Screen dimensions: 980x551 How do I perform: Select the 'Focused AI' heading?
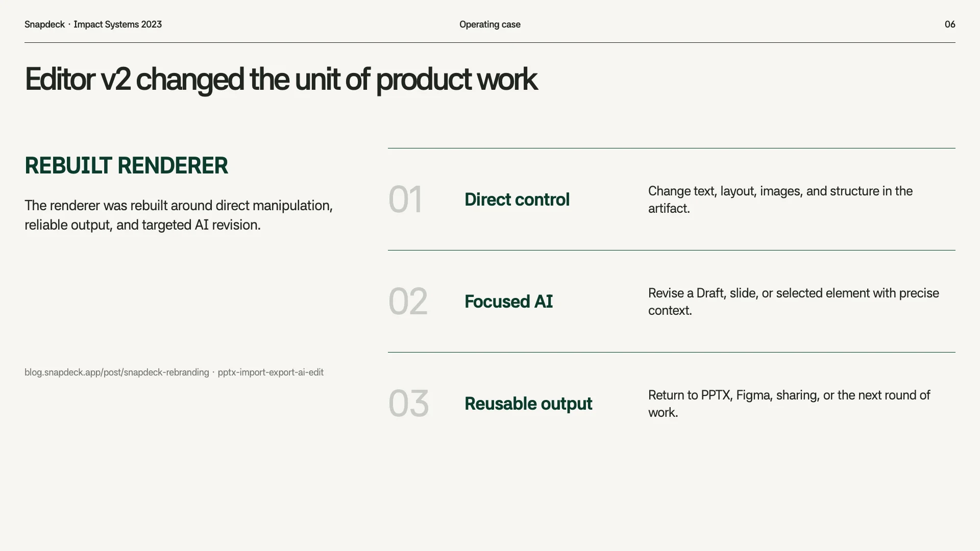point(508,302)
